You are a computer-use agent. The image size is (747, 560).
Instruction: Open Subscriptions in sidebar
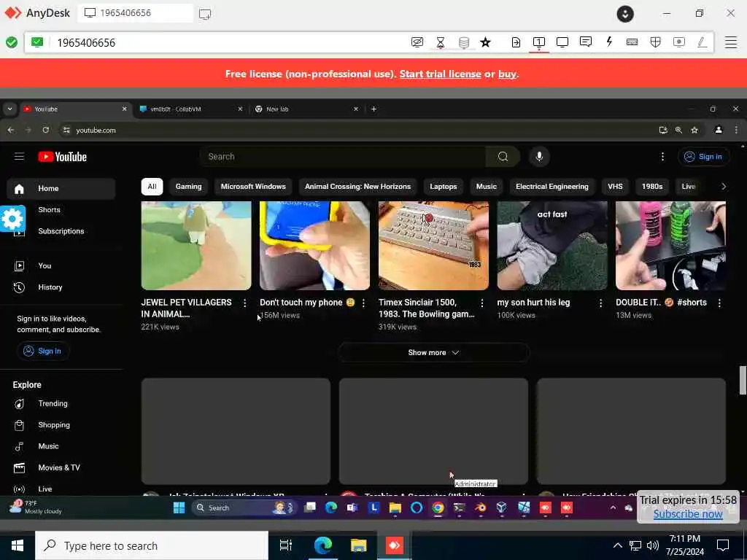(61, 231)
